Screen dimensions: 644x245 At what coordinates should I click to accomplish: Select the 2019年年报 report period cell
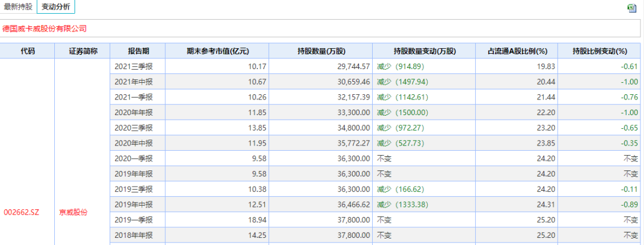click(138, 174)
